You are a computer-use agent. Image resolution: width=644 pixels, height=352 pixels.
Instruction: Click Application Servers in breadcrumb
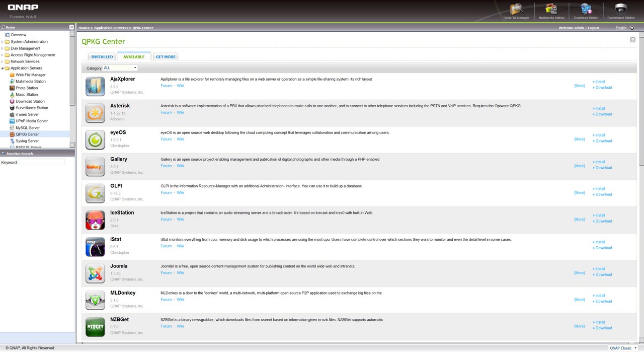pyautogui.click(x=111, y=28)
